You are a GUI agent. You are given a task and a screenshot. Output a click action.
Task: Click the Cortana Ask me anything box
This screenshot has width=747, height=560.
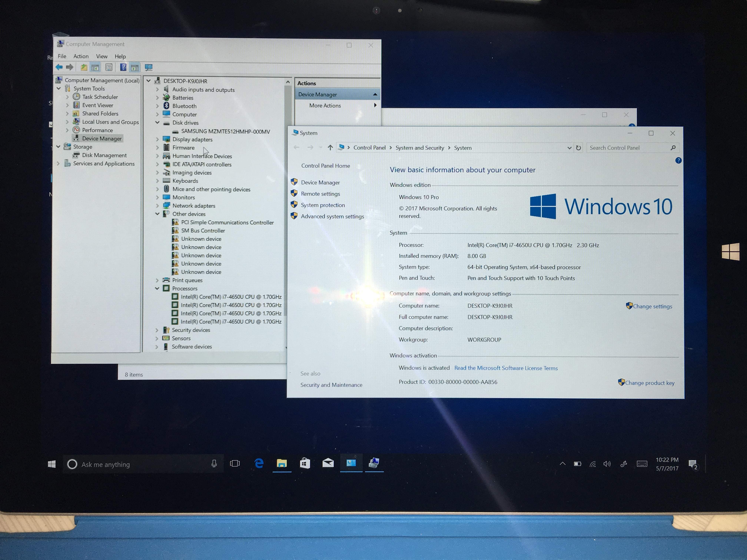(x=143, y=464)
